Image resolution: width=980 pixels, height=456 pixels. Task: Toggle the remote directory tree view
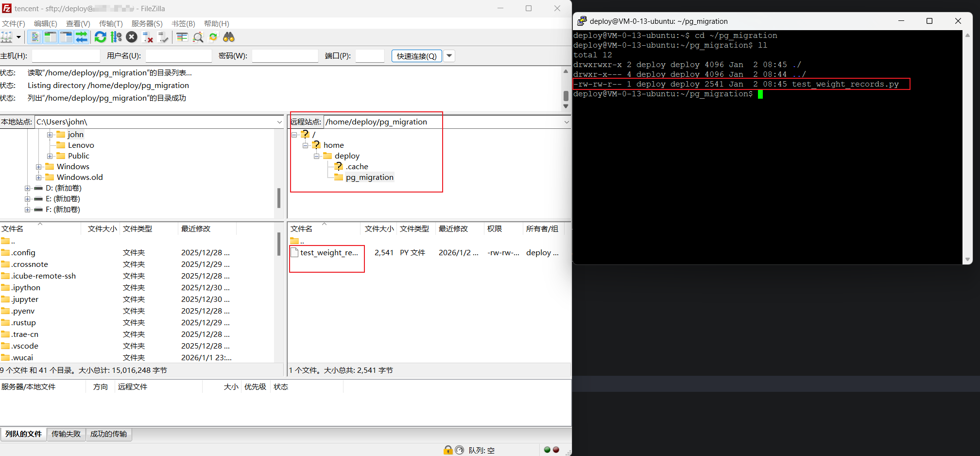[66, 37]
